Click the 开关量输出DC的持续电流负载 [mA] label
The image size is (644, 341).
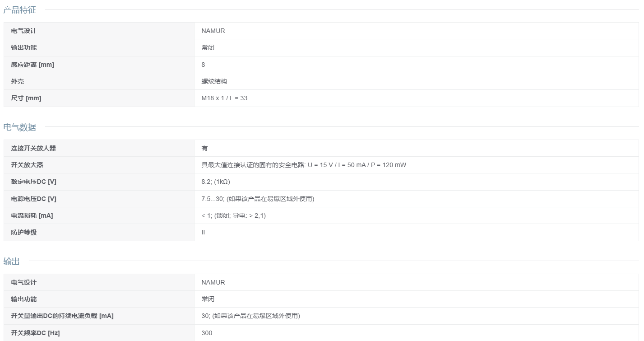(62, 316)
